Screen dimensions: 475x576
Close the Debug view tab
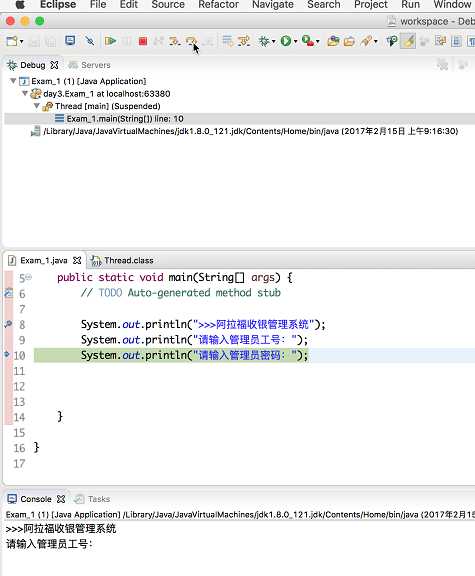coord(54,65)
